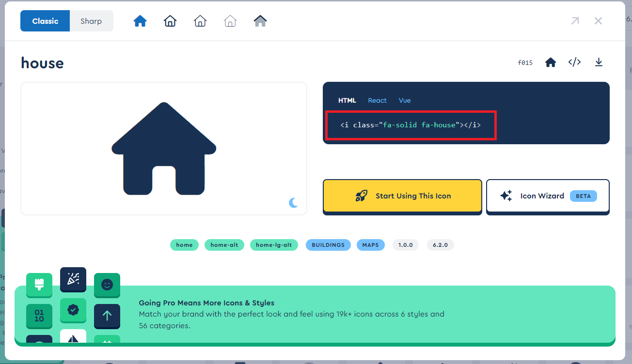Toggle dark preview with moon icon
This screenshot has height=364, width=632.
(293, 203)
